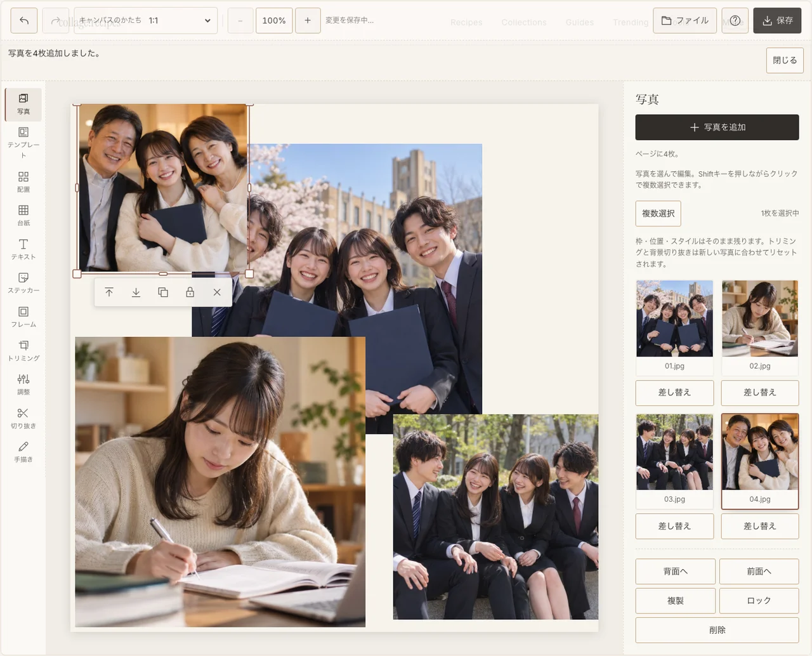The width and height of the screenshot is (812, 656).
Task: Duplicate photo using floating toolbar icon
Action: click(163, 292)
